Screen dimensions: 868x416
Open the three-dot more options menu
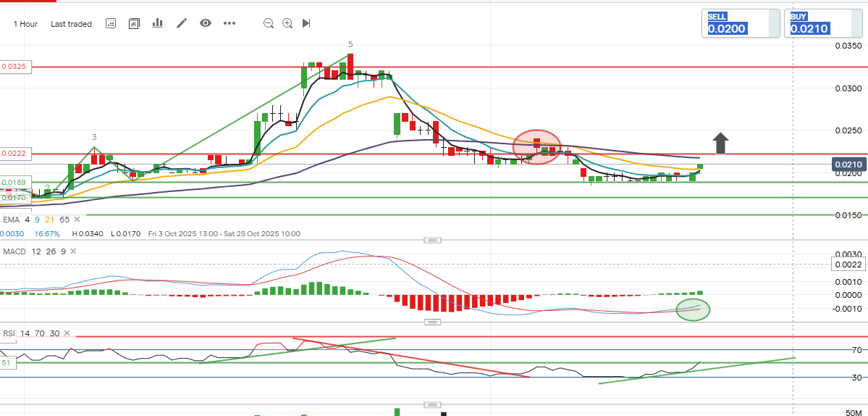(229, 23)
